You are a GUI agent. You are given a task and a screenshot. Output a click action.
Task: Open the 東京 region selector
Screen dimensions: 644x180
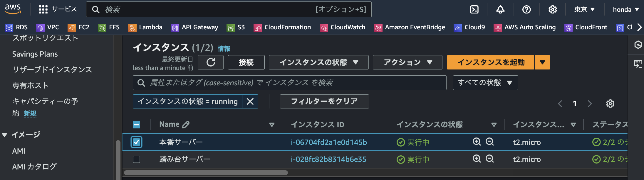click(584, 9)
